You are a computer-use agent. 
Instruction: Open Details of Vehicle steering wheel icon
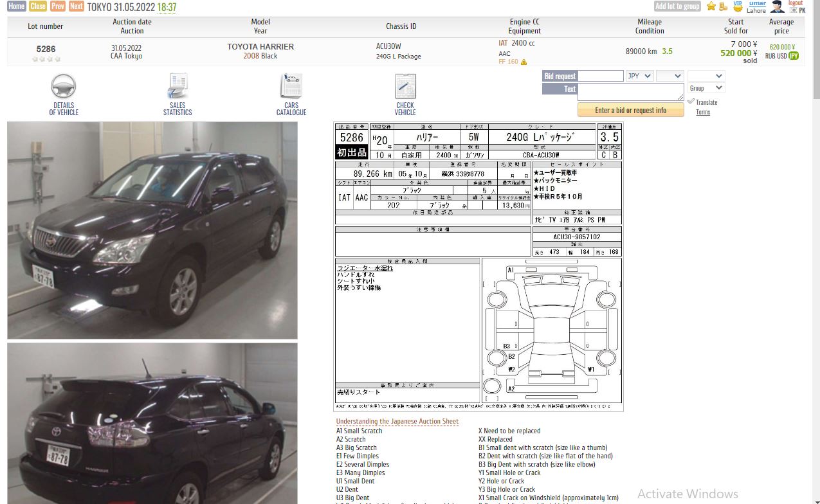pos(64,87)
